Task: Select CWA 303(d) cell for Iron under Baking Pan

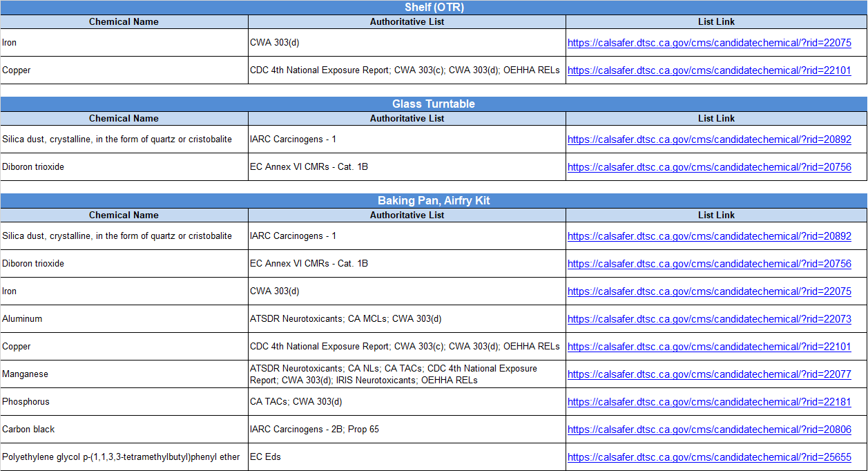Action: click(x=407, y=291)
